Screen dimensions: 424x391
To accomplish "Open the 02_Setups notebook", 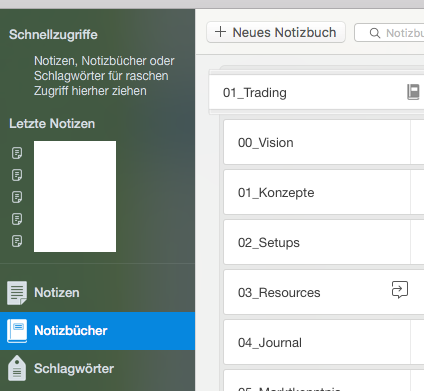I will click(x=324, y=242).
